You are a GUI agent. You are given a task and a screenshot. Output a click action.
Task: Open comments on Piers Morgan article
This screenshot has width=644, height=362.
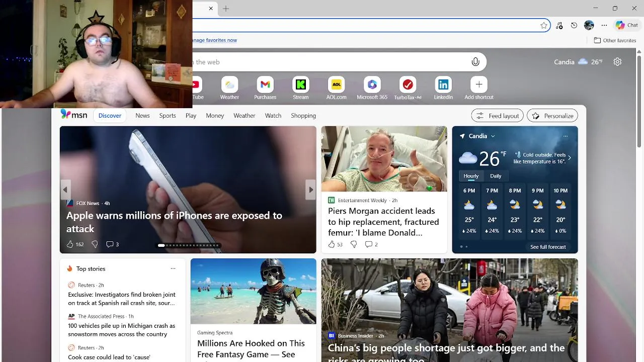coord(371,244)
